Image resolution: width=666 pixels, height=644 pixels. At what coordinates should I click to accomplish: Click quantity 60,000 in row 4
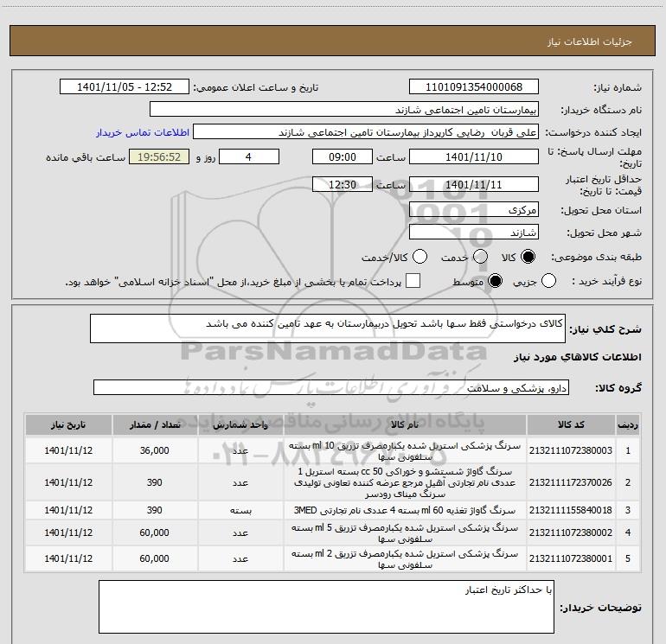tap(155, 532)
